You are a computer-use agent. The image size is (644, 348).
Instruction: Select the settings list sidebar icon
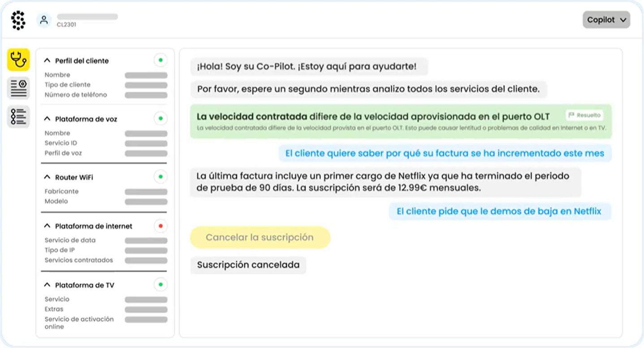click(18, 88)
